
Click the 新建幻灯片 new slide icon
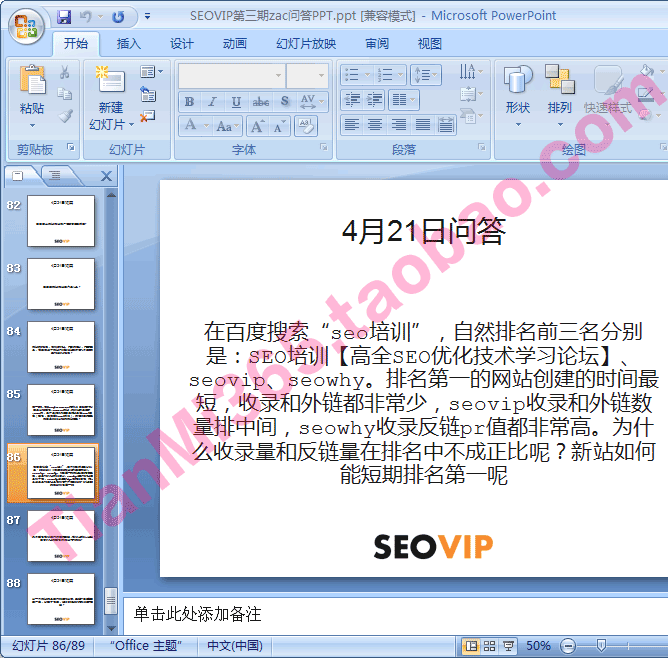[x=110, y=80]
